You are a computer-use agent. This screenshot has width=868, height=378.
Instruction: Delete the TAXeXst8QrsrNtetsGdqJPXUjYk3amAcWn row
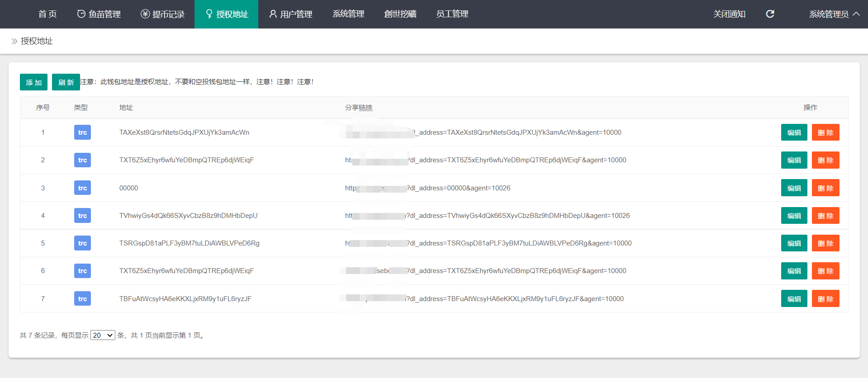coord(825,132)
